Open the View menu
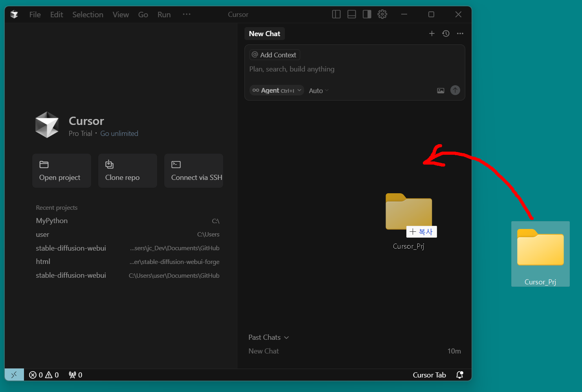582x392 pixels. 121,15
